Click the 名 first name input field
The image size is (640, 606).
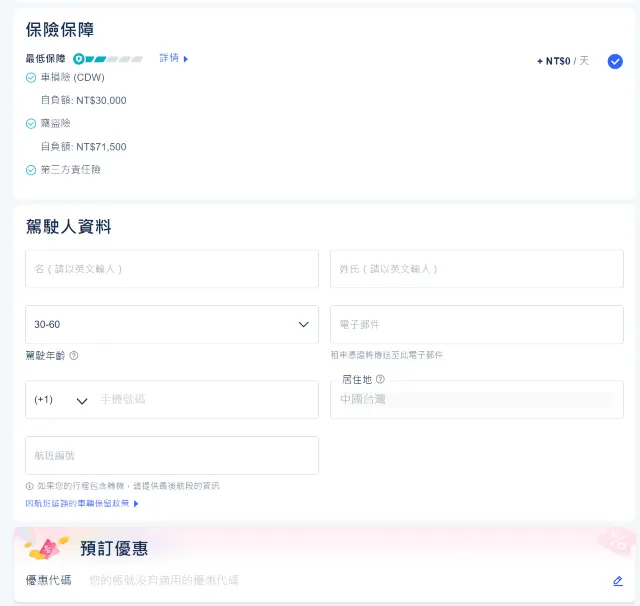click(x=171, y=269)
